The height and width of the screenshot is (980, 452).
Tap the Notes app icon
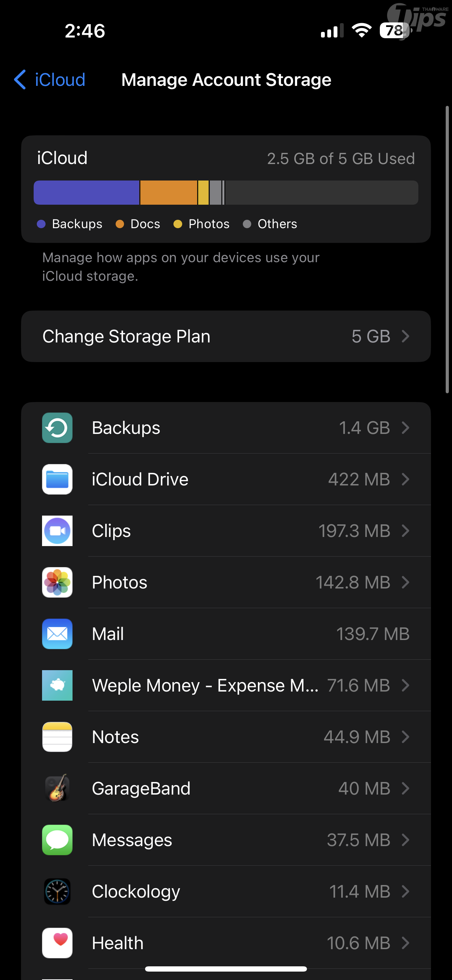[x=57, y=737]
